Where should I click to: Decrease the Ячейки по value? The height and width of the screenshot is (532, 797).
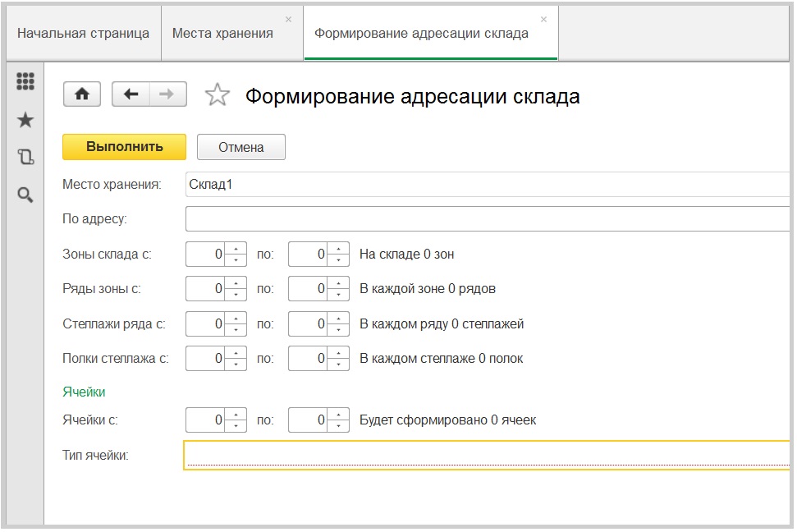point(338,425)
